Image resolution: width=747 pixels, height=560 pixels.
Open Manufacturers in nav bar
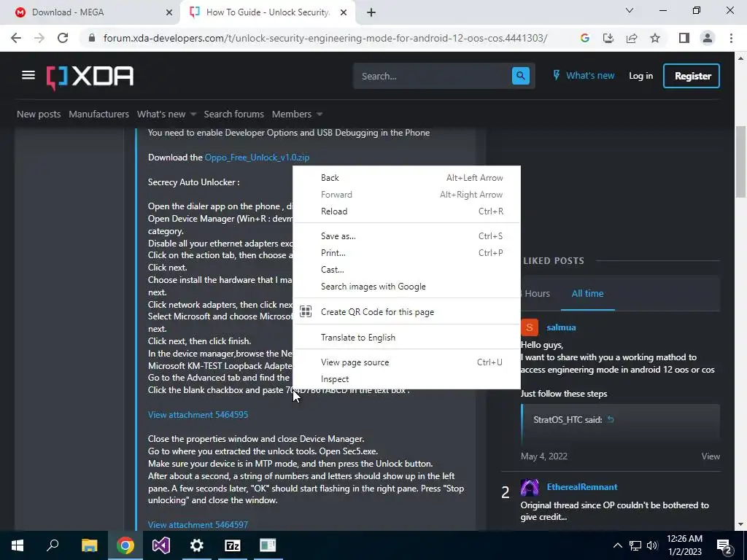tap(98, 114)
